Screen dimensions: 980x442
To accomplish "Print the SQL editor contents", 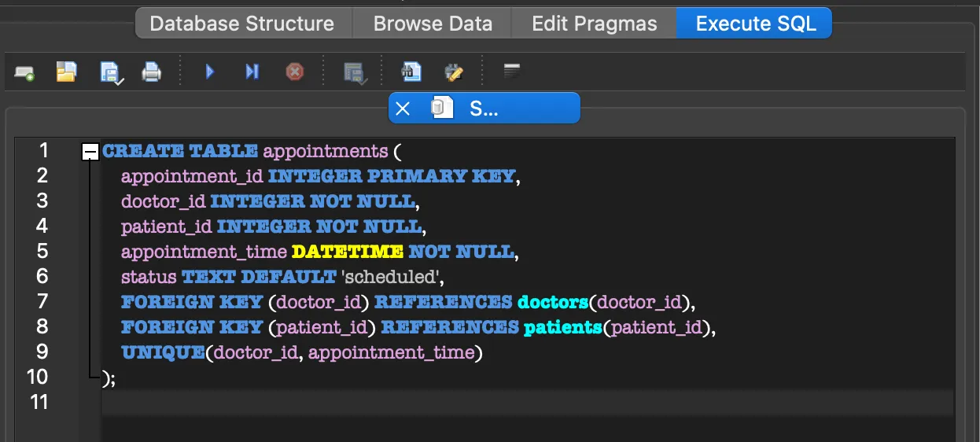I will tap(151, 73).
